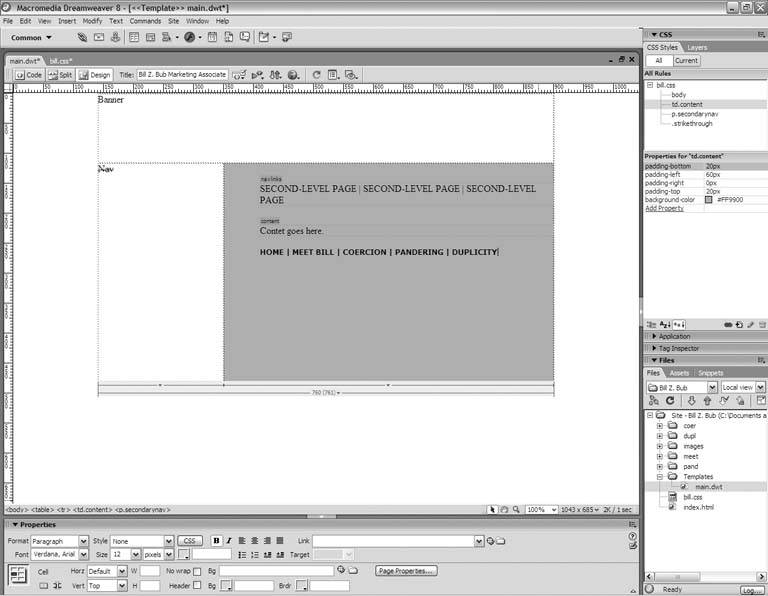Image resolution: width=768 pixels, height=596 pixels.
Task: Insert a Named Anchor icon
Action: pos(115,37)
